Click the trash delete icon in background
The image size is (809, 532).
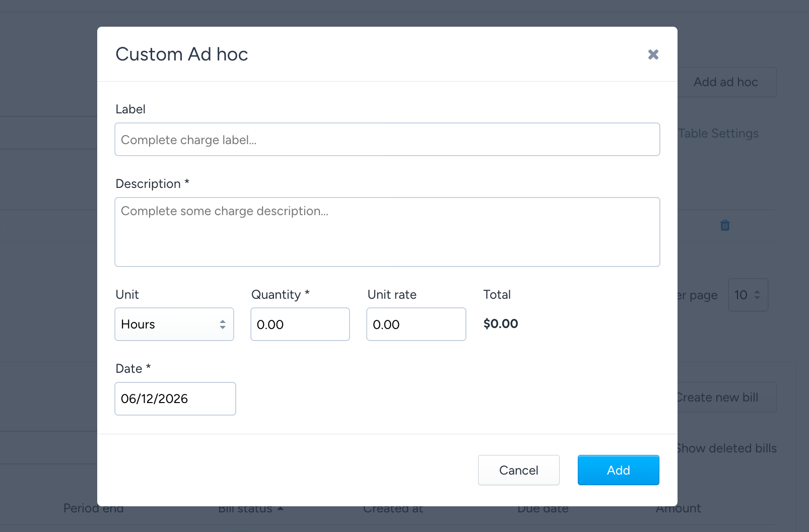click(725, 225)
